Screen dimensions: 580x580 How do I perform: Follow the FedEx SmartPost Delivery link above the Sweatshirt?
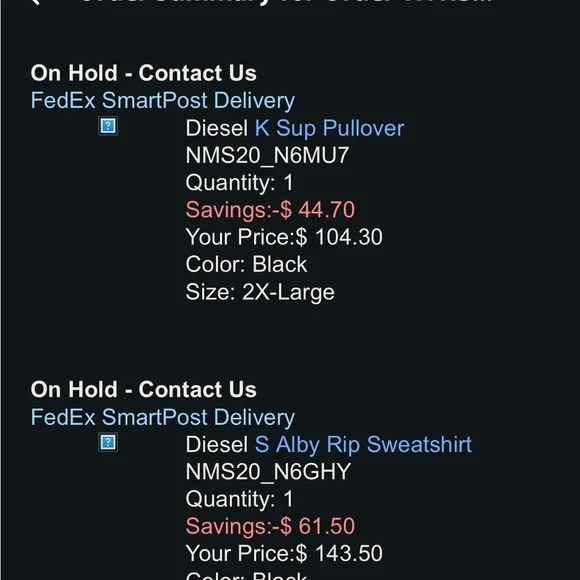163,417
